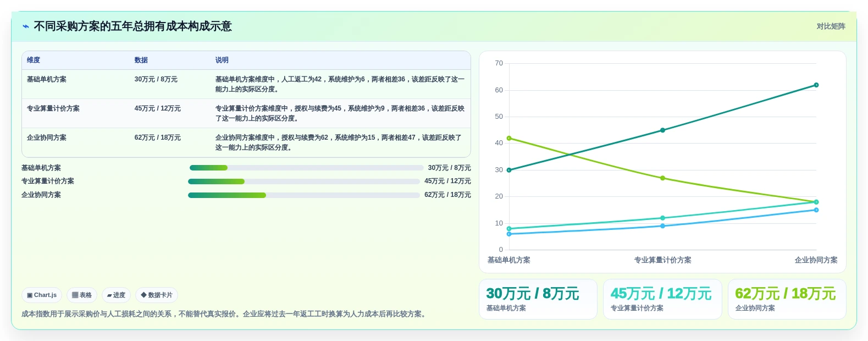Screen dimensions: 868x341
Task: Open the 30万元 / 8万元 data card
Action: pyautogui.click(x=538, y=299)
